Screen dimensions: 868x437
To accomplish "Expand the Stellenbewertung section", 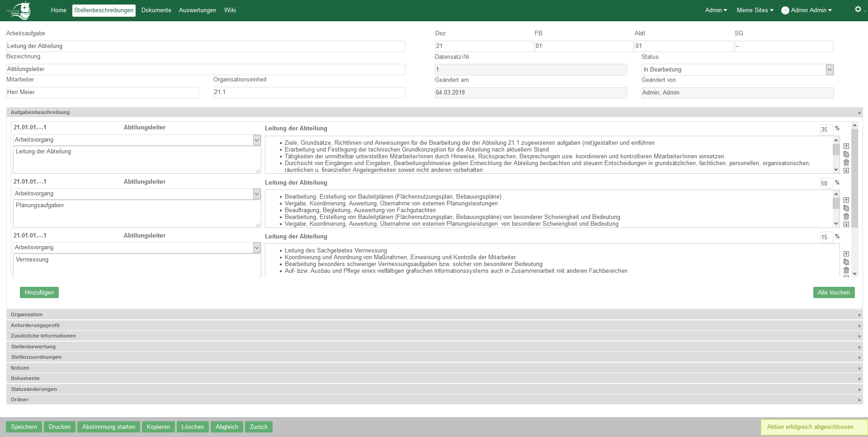I will point(434,347).
